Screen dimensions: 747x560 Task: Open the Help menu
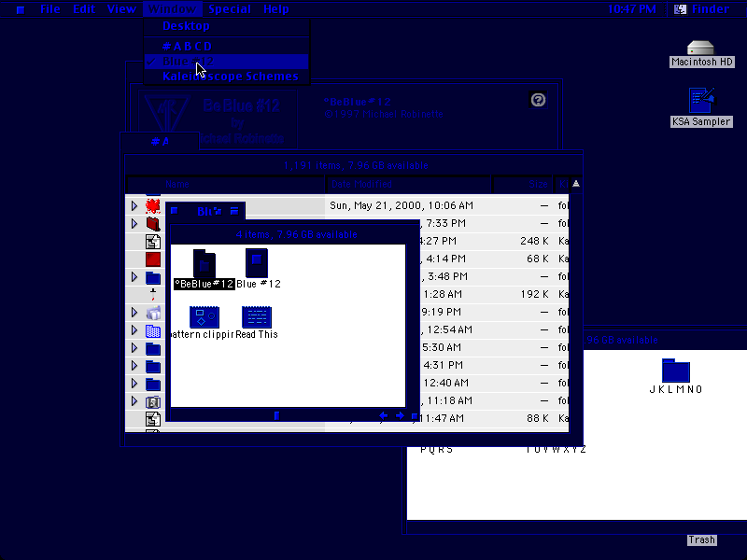(x=276, y=9)
